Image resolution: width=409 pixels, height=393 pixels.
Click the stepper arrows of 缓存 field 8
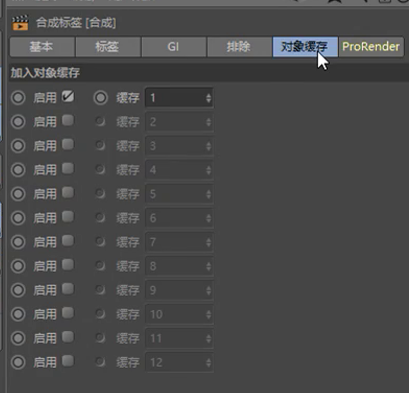[x=208, y=266]
